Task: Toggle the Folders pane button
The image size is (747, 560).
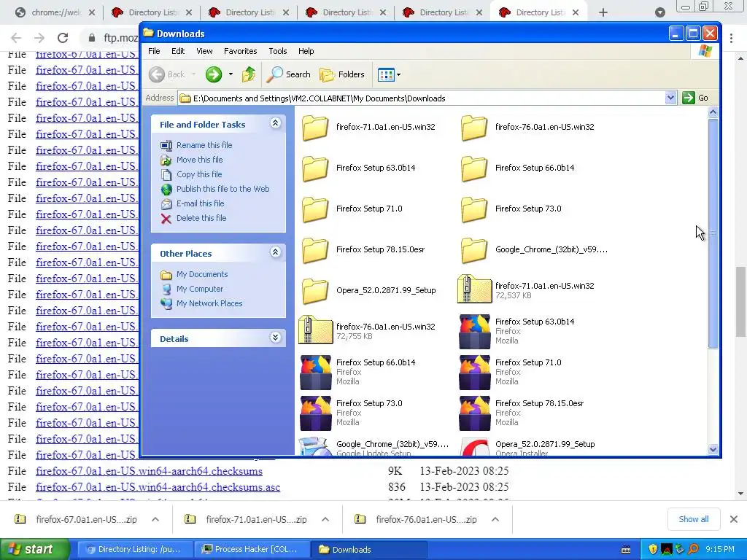Action: (x=342, y=74)
